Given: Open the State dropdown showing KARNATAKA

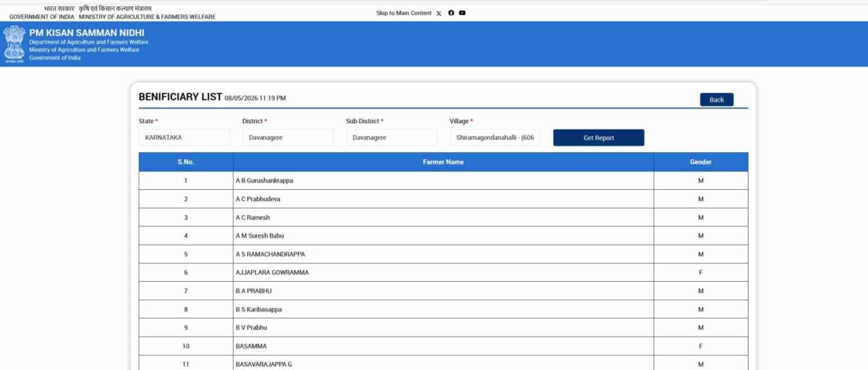Looking at the screenshot, I should click(x=184, y=138).
